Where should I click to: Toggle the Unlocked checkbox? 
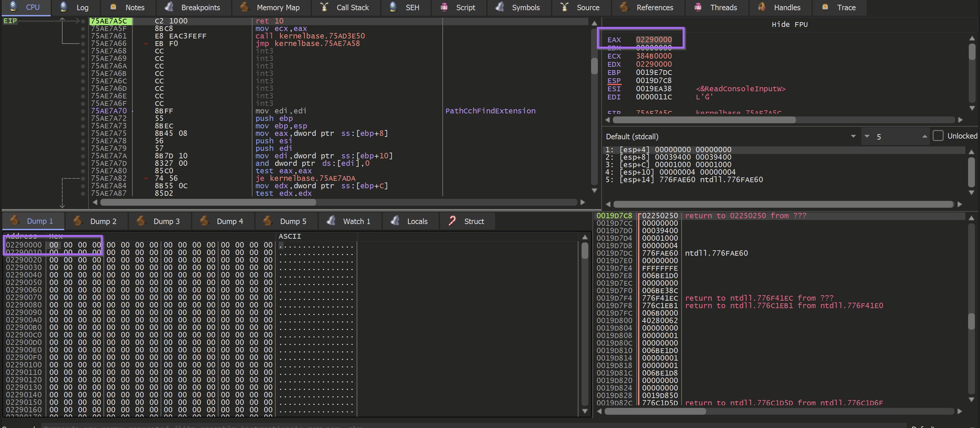click(x=939, y=136)
